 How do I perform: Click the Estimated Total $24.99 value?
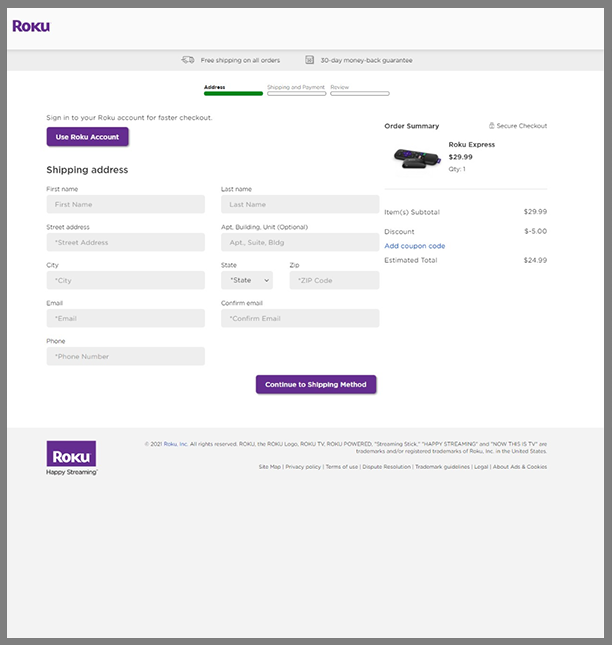click(535, 260)
